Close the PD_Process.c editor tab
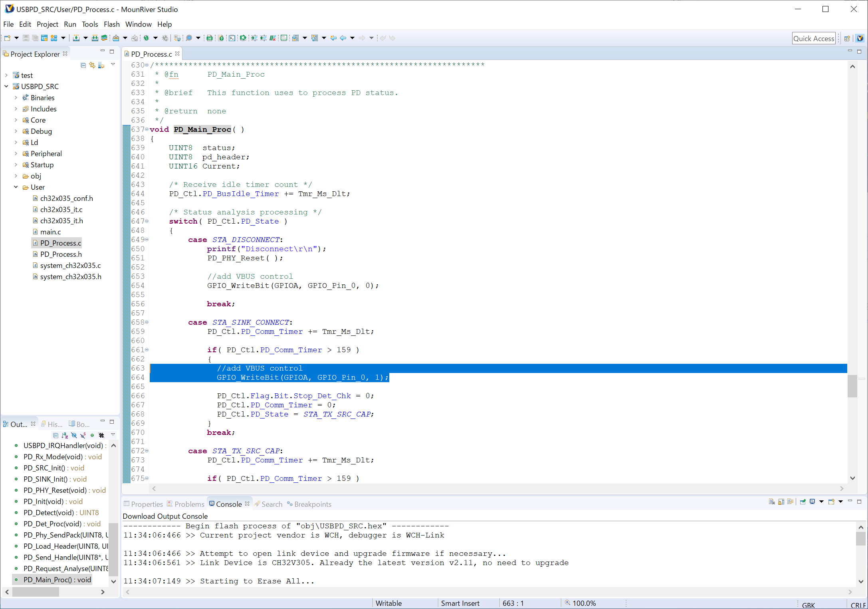 coord(177,54)
